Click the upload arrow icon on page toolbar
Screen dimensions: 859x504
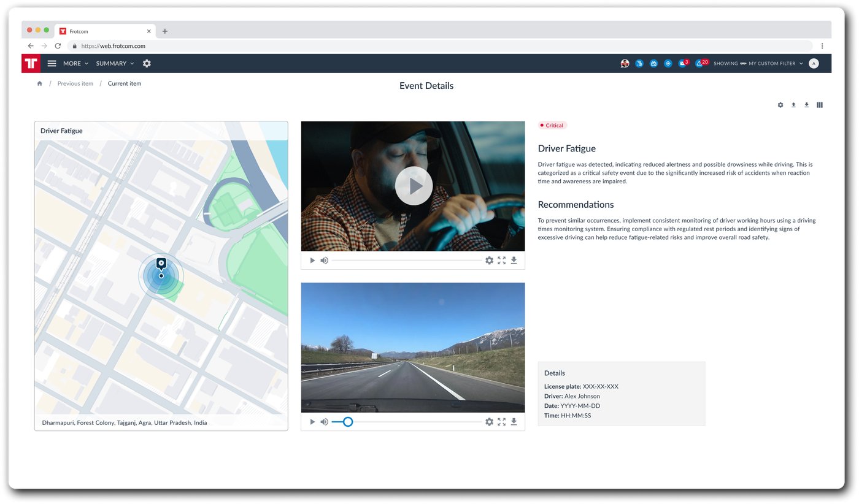(793, 105)
